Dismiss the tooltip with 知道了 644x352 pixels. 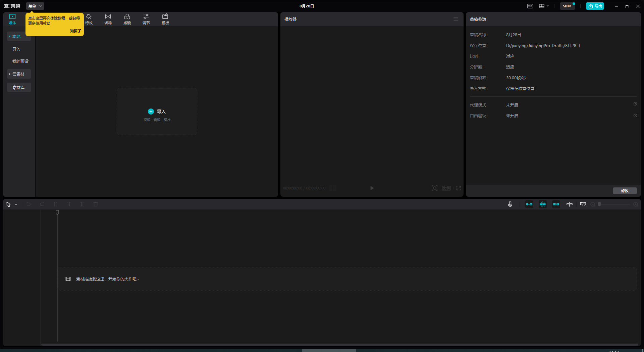75,31
